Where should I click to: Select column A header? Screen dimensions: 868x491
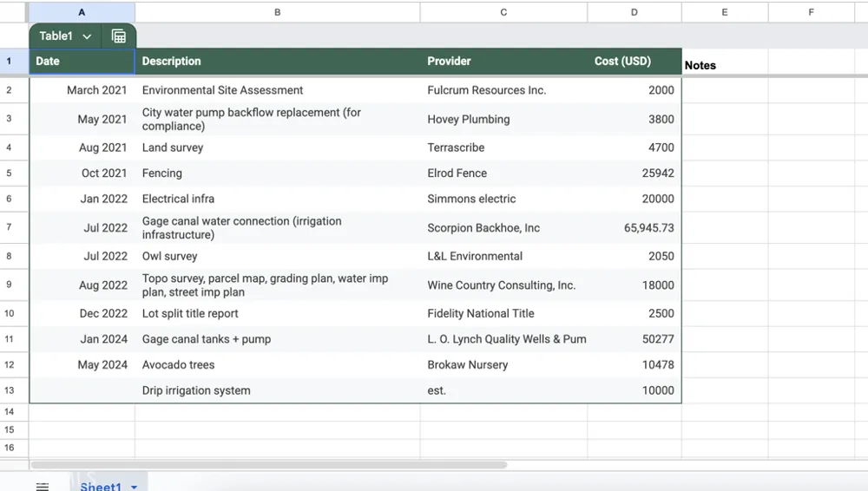(82, 12)
